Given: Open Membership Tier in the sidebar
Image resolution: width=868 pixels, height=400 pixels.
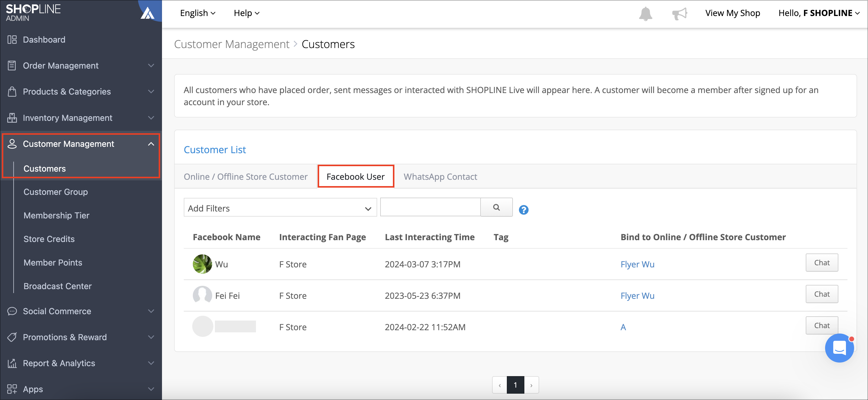Looking at the screenshot, I should coord(56,215).
